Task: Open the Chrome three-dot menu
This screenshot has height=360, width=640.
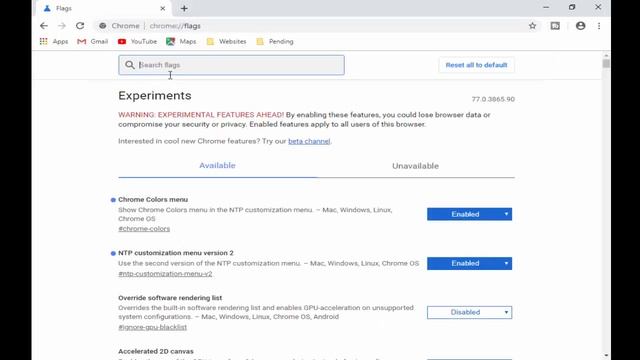Action: point(599,26)
